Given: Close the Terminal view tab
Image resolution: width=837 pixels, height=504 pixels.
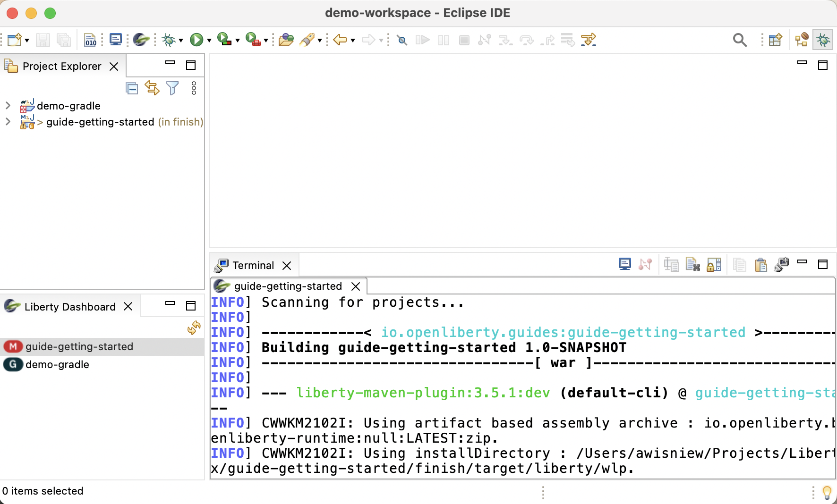Looking at the screenshot, I should coord(287,266).
